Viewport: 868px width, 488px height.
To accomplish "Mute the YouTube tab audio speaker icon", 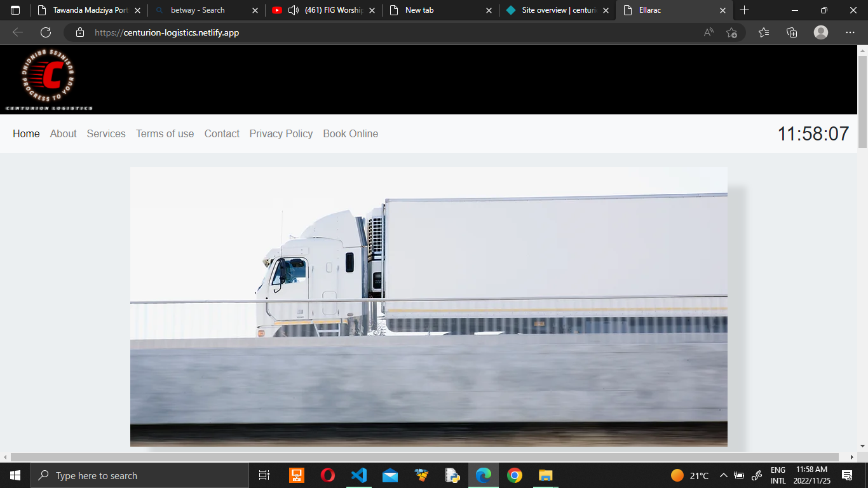I will point(294,10).
